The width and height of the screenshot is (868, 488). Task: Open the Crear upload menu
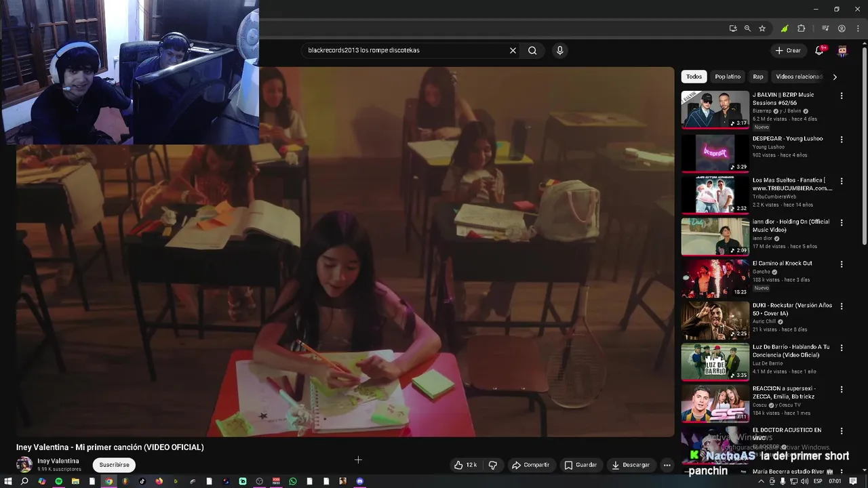point(788,50)
